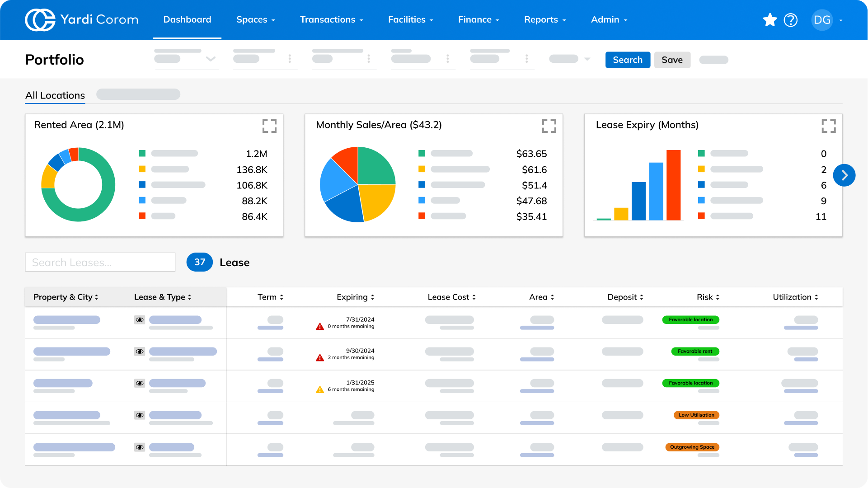Expand Monthly Sales/Area chart fullscreen
This screenshot has width=868, height=488.
[549, 126]
